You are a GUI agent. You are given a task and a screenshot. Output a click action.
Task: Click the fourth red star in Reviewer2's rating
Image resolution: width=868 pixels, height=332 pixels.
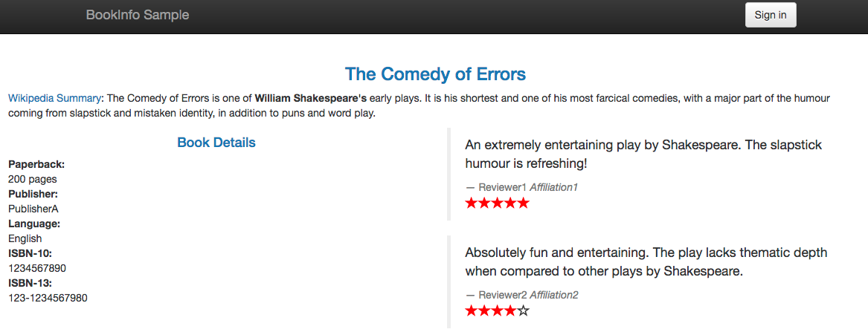510,310
